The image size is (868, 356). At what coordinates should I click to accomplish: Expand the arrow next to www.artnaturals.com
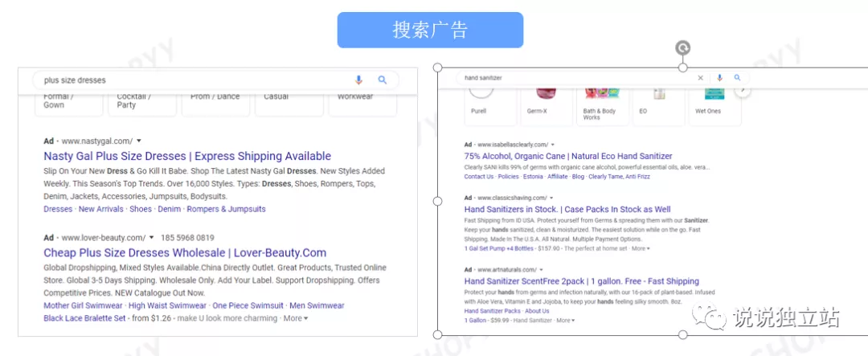tap(541, 270)
